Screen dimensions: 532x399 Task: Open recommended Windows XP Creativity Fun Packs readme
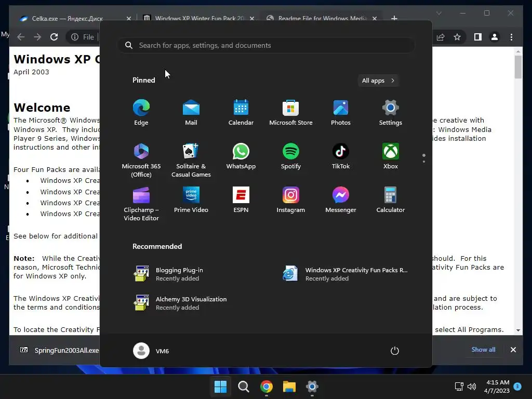345,274
